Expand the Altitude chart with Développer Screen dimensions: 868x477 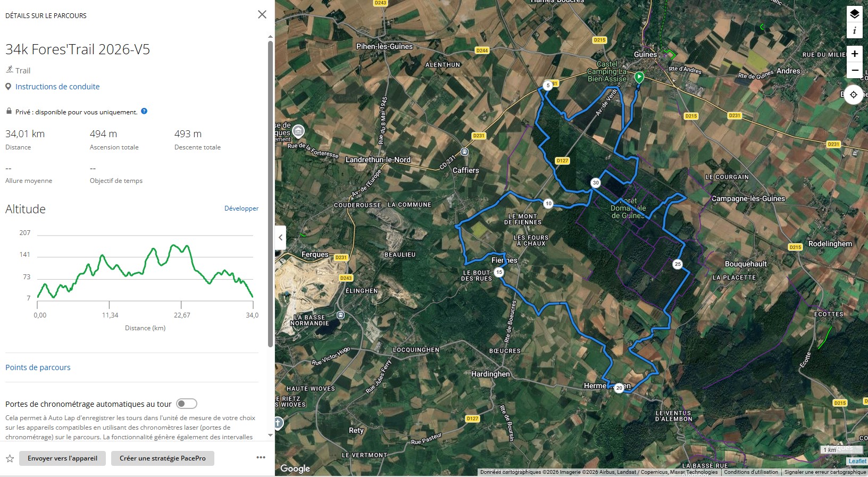coord(241,208)
